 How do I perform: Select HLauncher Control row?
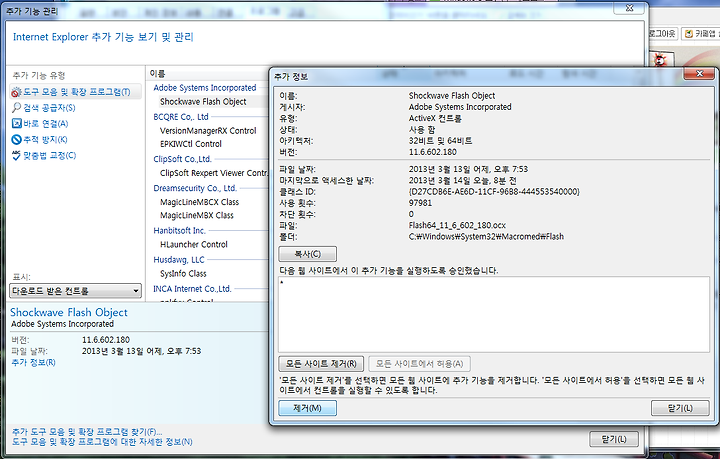click(x=194, y=245)
